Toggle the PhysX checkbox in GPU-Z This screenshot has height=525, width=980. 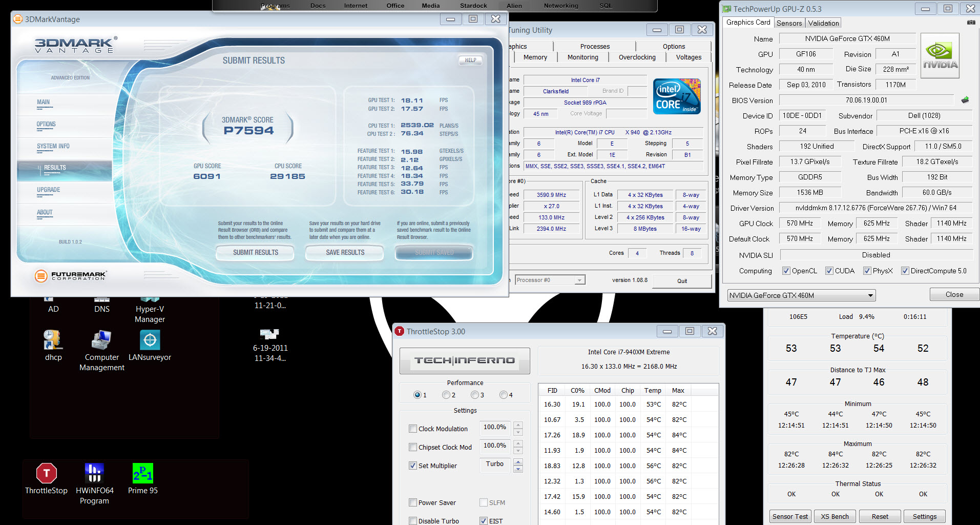point(867,271)
